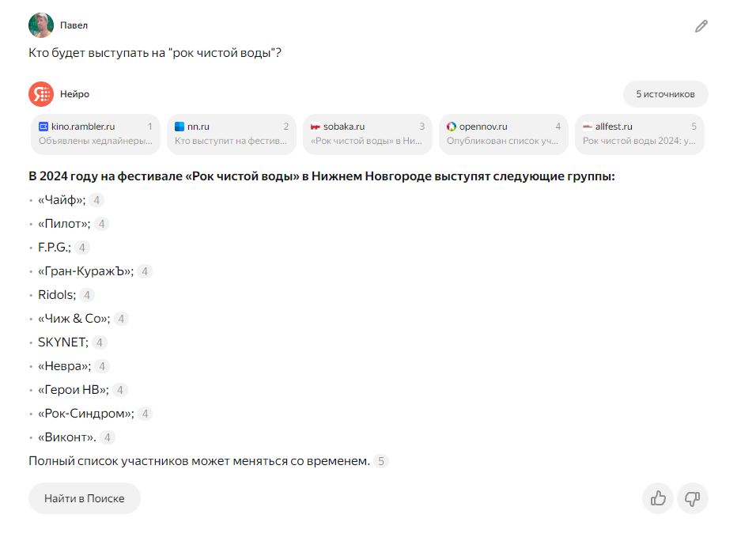Open the sobaka.ru source card
The image size is (756, 541).
[x=368, y=134]
